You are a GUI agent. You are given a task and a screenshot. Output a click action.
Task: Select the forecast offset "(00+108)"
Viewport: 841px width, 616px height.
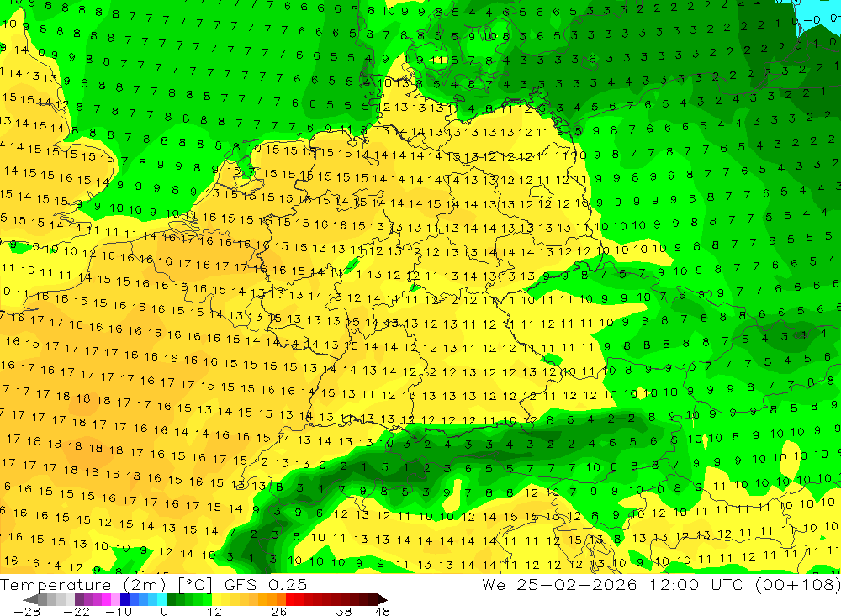[x=798, y=584]
